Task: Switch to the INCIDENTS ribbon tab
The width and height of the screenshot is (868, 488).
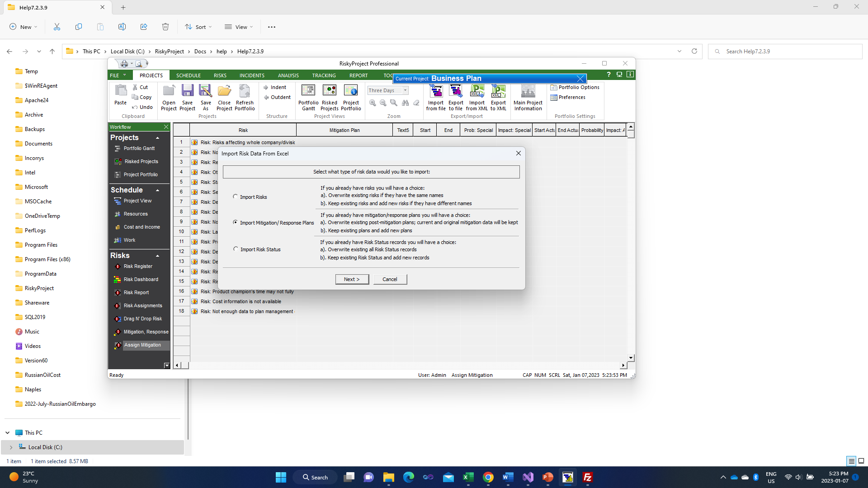Action: click(x=252, y=75)
